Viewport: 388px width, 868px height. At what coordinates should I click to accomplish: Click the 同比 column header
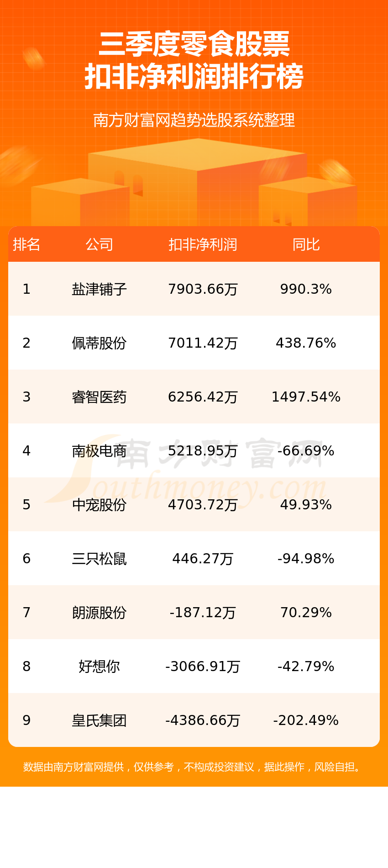coord(306,244)
